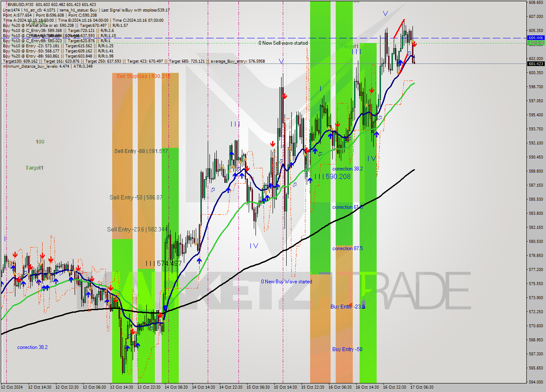Select the 'Sell Stoploss | 600.315' label
The image size is (546, 392).
point(143,76)
